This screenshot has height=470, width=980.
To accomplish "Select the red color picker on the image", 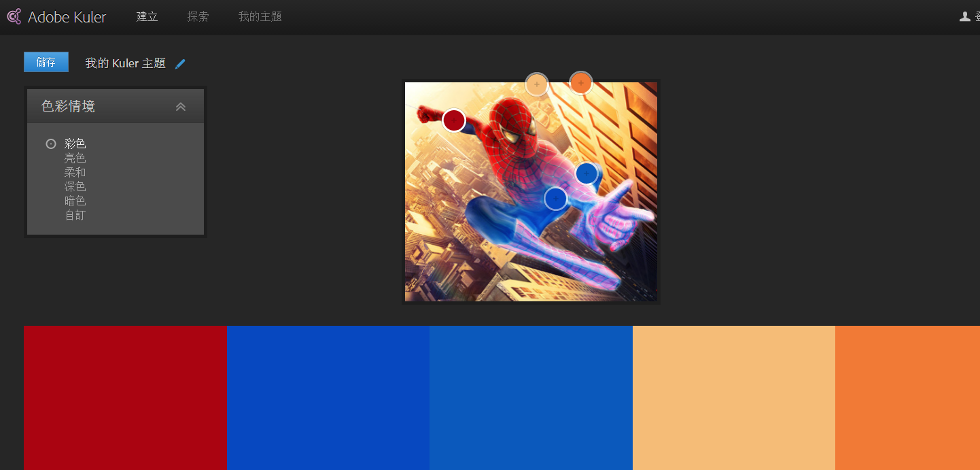I will pyautogui.click(x=454, y=120).
